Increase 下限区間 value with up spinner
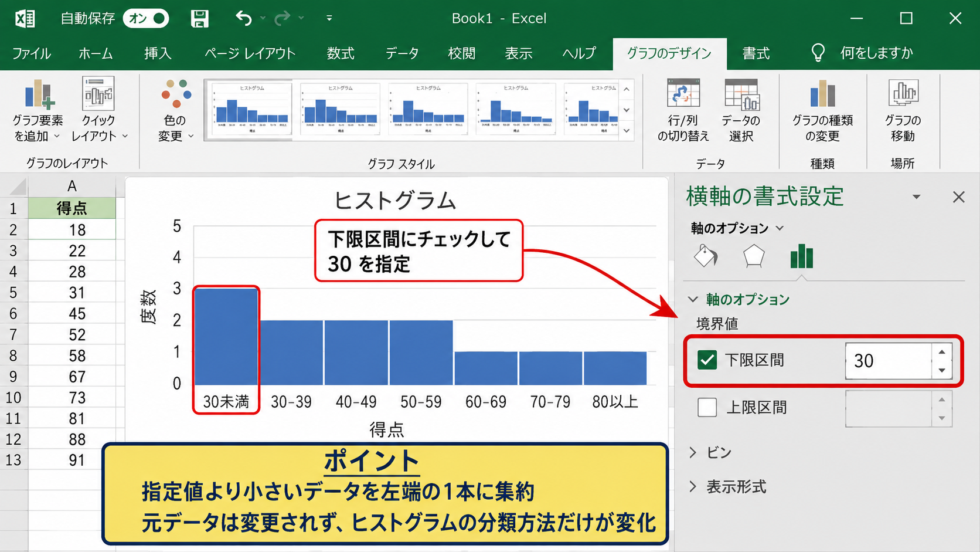The height and width of the screenshot is (552, 980). coord(942,352)
